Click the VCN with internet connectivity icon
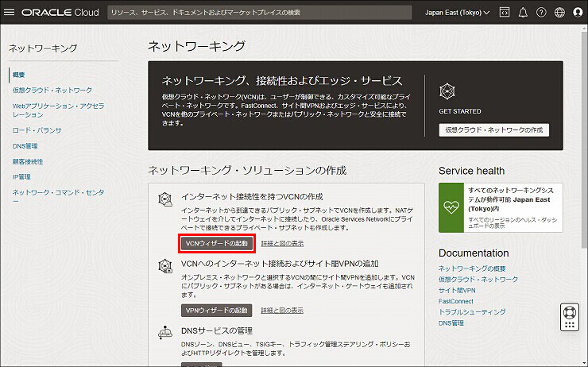This screenshot has width=588, height=367. coord(165,199)
